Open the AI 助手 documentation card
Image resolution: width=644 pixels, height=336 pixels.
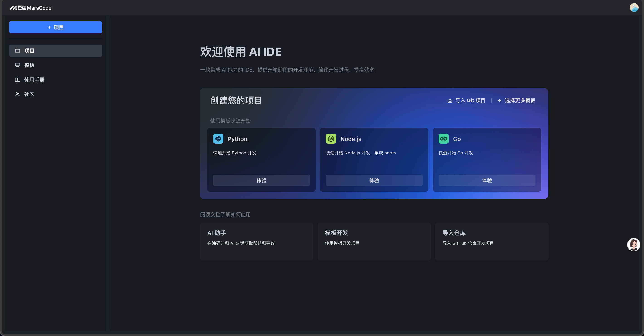pyautogui.click(x=256, y=241)
